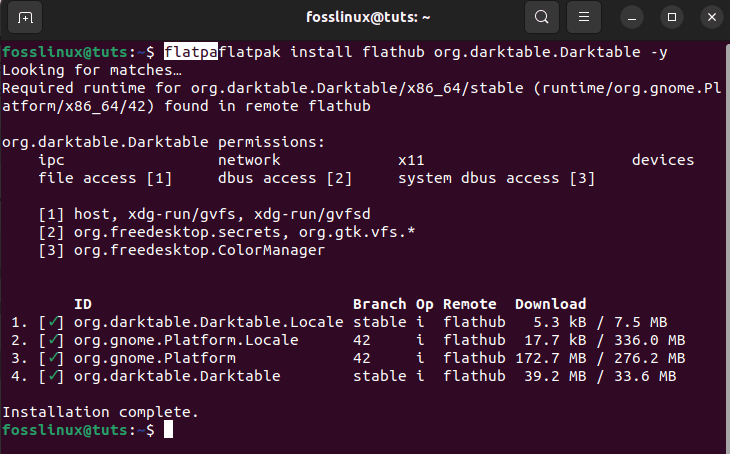
Task: Click checkmark beside org.gnome.Platform.Locale
Action: click(52, 340)
